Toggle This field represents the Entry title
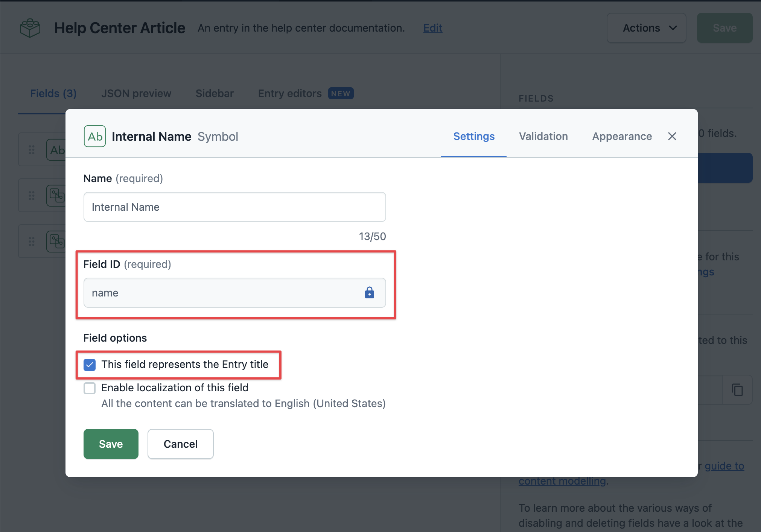This screenshot has width=761, height=532. 90,364
